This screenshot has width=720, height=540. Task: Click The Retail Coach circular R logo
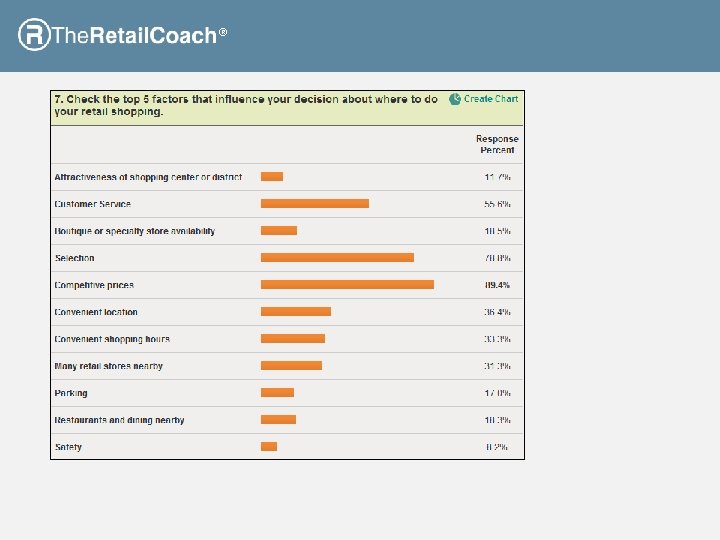[33, 36]
